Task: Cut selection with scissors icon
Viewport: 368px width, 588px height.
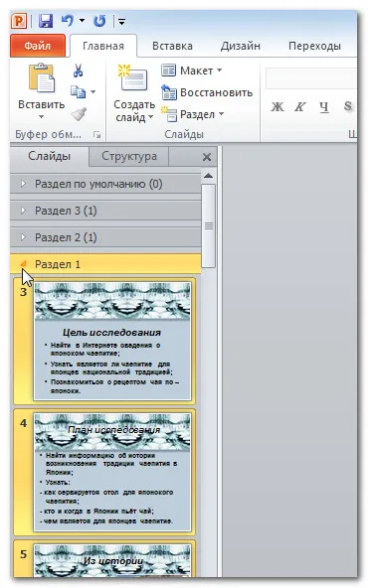Action: pyautogui.click(x=79, y=71)
